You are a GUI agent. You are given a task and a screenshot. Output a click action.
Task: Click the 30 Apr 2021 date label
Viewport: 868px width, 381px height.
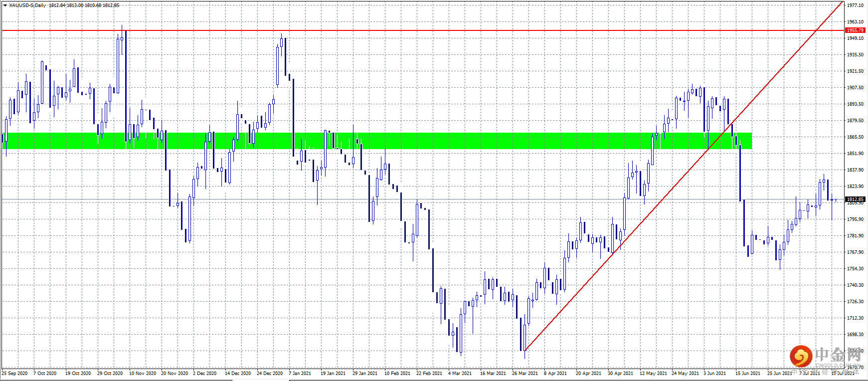coord(620,374)
